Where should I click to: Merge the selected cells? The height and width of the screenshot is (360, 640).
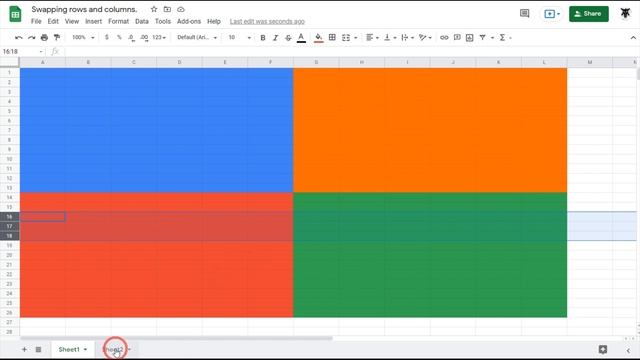point(346,38)
